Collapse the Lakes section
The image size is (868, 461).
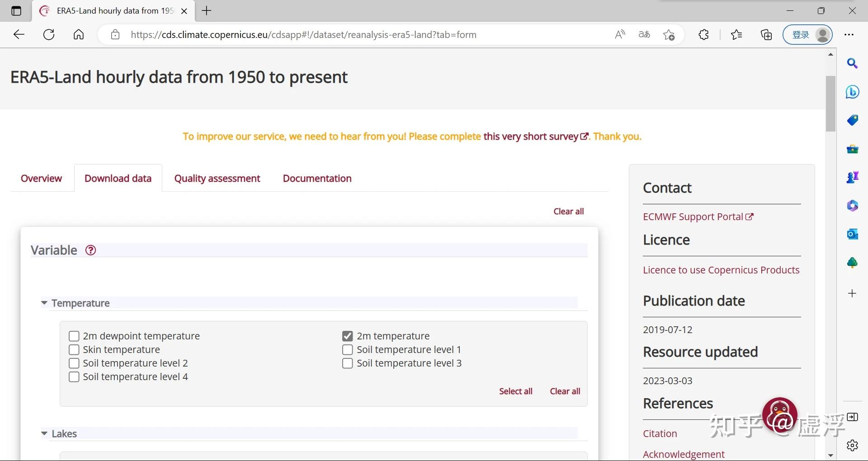tap(44, 433)
